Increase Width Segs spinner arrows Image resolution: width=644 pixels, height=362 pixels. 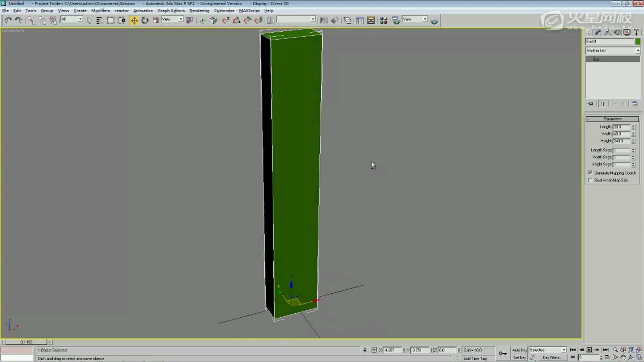[633, 157]
